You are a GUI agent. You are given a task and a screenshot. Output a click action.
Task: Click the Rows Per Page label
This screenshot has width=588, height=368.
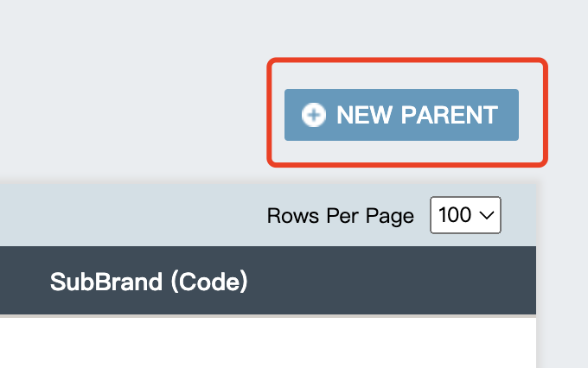[341, 216]
